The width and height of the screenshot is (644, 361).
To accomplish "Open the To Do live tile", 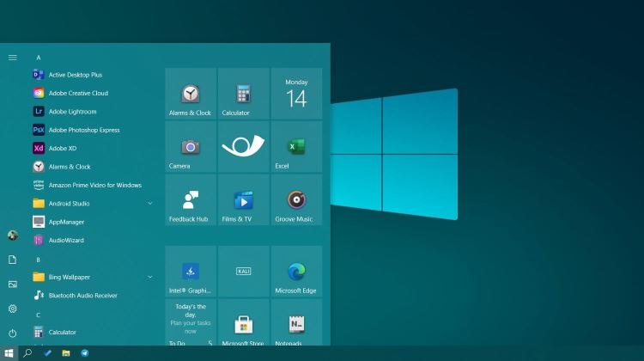I will coord(191,322).
